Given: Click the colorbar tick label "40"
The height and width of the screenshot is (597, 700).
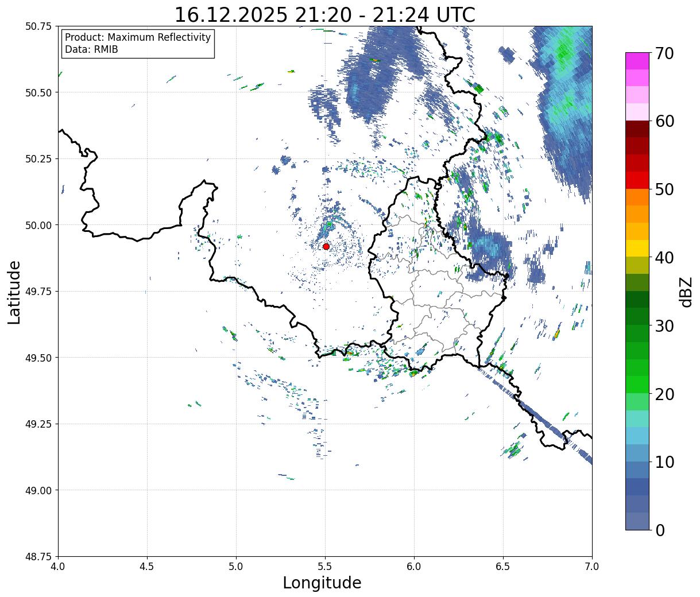Looking at the screenshot, I should click(664, 258).
